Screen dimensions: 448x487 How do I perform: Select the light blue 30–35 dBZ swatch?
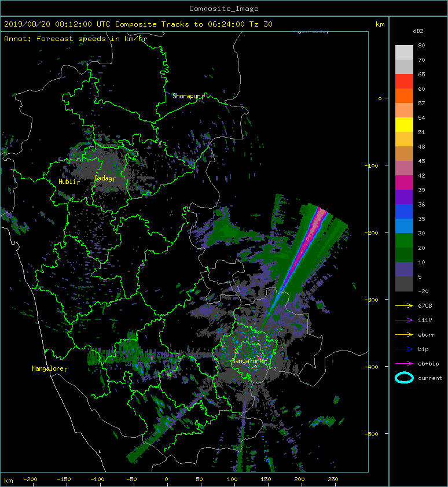[x=404, y=226]
